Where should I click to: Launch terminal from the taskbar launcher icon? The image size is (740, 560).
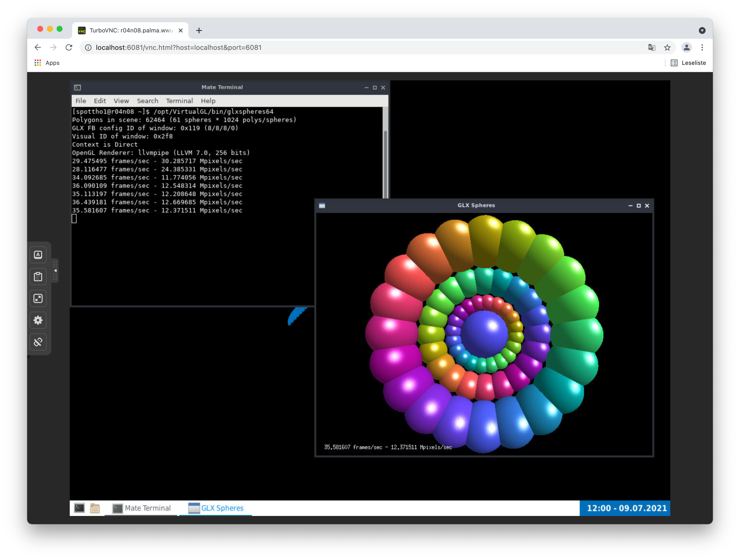79,508
